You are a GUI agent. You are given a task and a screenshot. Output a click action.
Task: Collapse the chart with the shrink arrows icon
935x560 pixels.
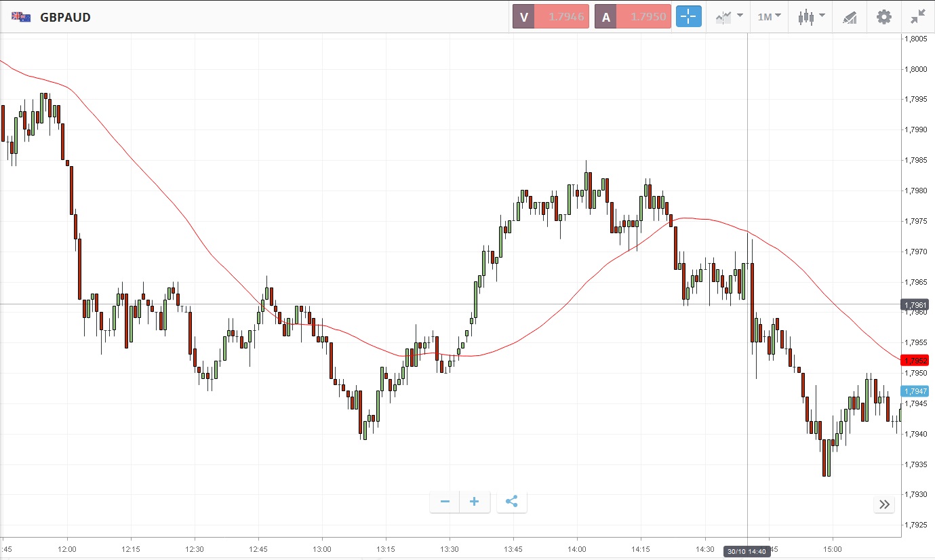coord(918,17)
